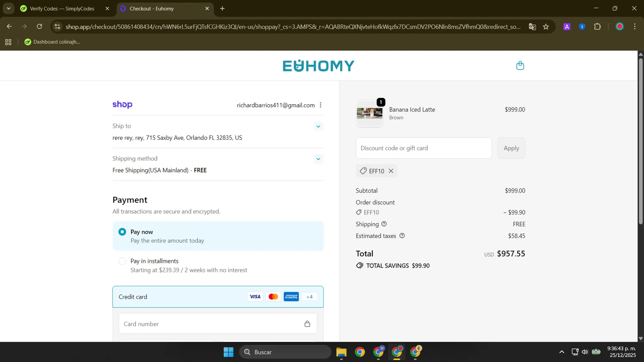Click the Mastercard icon
Screen dimensions: 644x362
click(273, 297)
